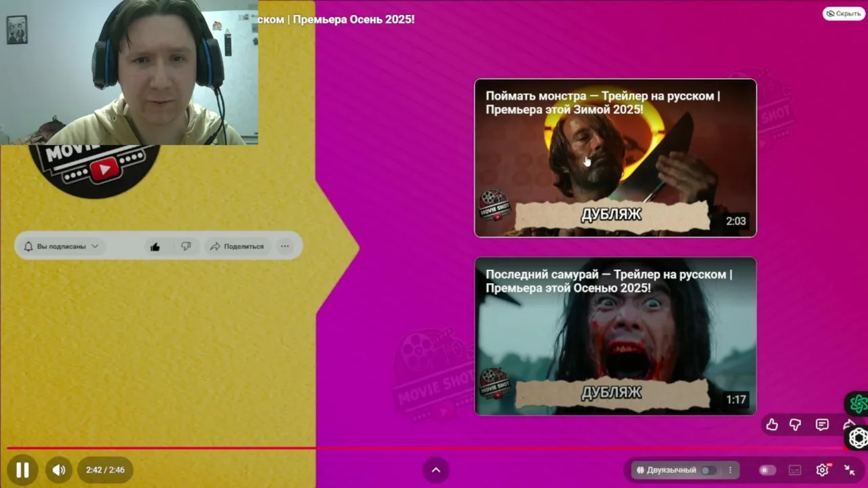
Task: Click the notification bell icon on Вы подписаны
Action: [28, 247]
